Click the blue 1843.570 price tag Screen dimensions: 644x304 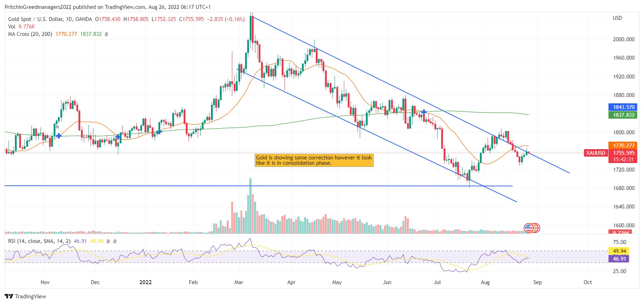(x=623, y=107)
